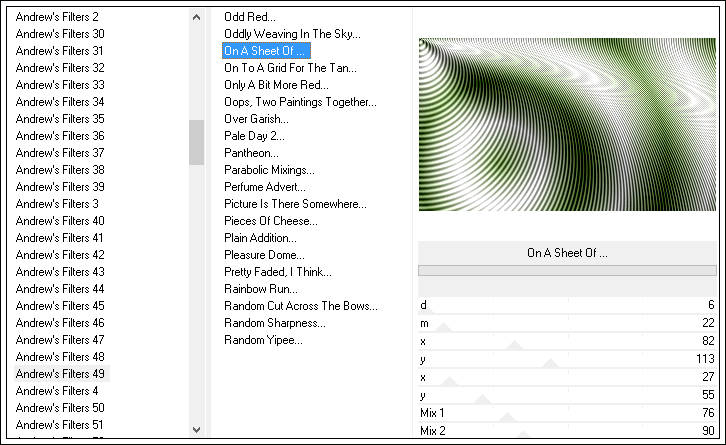
Task: Click the y slider with value 55
Action: (x=567, y=395)
